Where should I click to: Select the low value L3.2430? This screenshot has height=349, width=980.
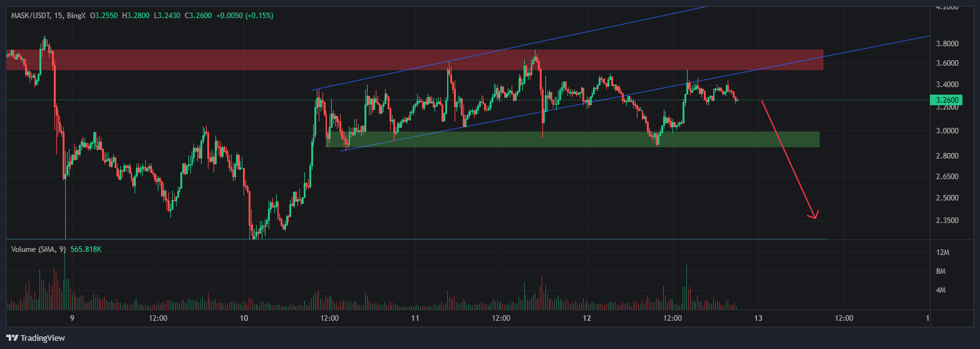(x=168, y=15)
